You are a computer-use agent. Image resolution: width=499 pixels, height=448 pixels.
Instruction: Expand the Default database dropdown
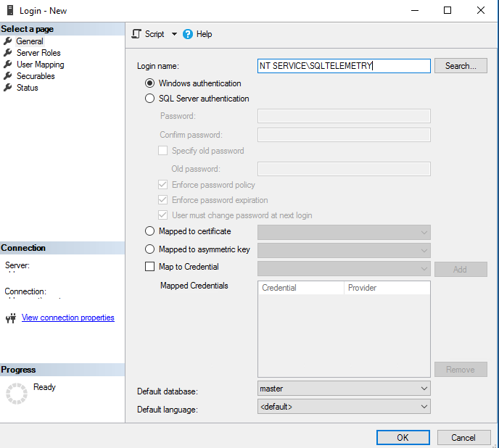344,389
